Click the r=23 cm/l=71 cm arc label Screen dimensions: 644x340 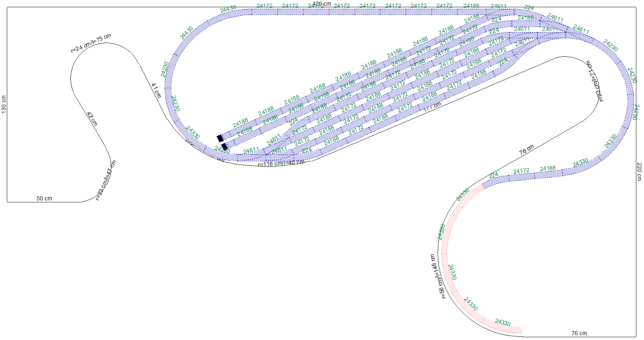click(x=594, y=81)
